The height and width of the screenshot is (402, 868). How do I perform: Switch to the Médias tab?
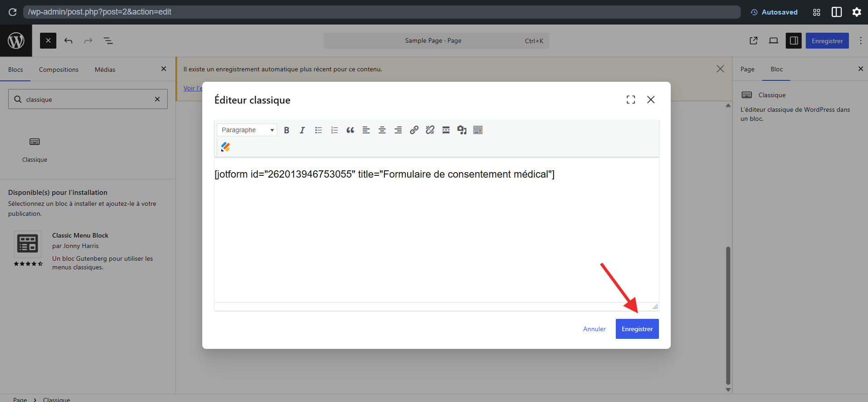105,69
